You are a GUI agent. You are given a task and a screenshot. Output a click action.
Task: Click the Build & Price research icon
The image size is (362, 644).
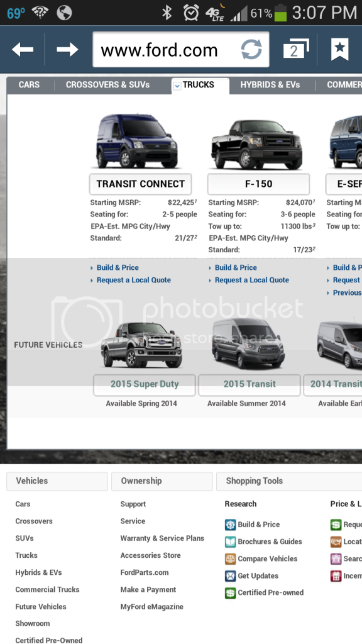(230, 525)
